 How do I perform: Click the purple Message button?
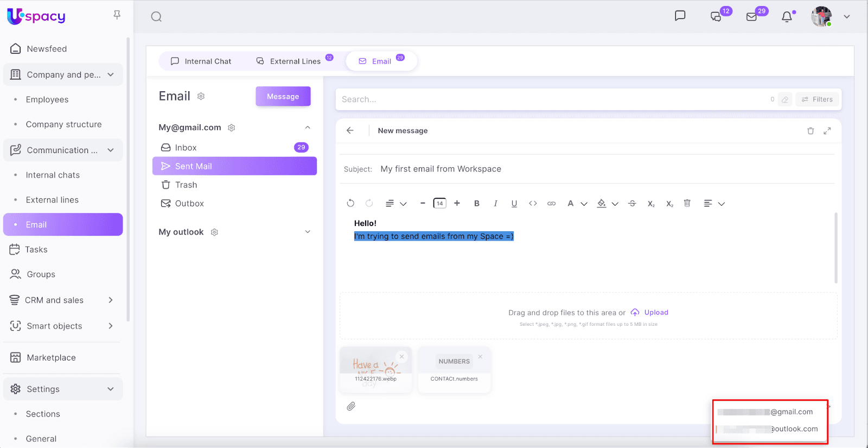click(283, 97)
